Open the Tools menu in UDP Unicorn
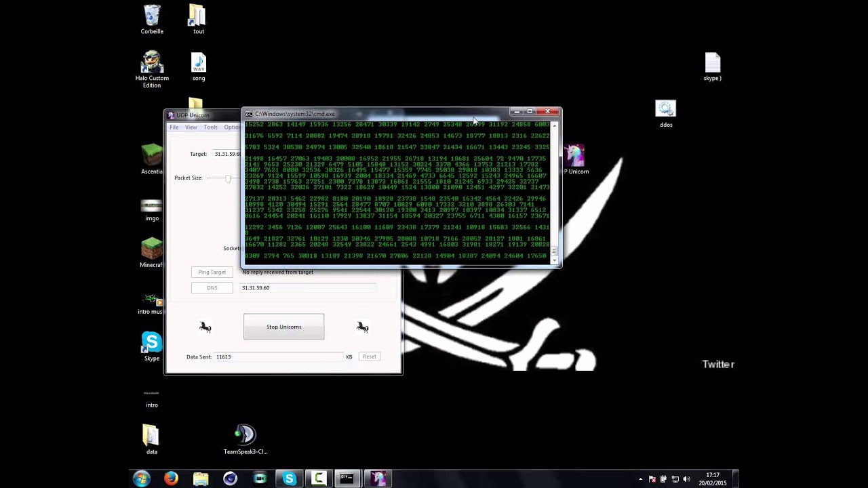 211,127
